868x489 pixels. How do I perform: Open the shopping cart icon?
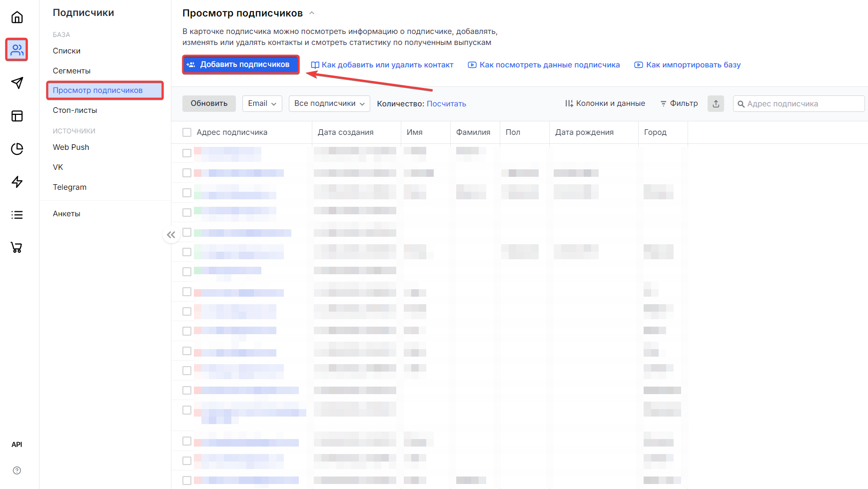pos(17,247)
